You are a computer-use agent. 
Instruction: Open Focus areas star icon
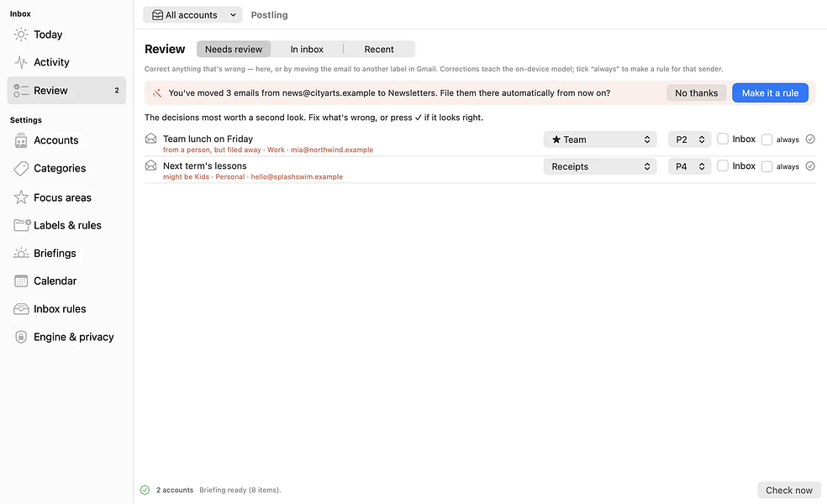pyautogui.click(x=21, y=197)
